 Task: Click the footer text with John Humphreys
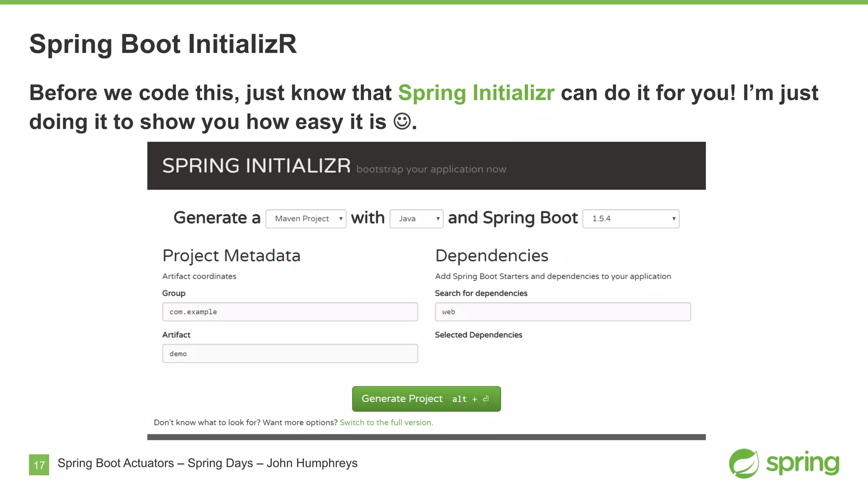[x=207, y=463]
